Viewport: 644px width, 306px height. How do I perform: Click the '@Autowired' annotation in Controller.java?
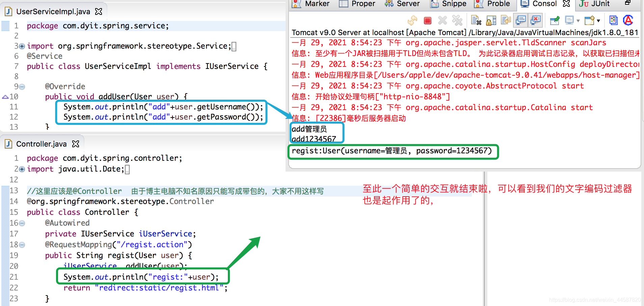[67, 223]
